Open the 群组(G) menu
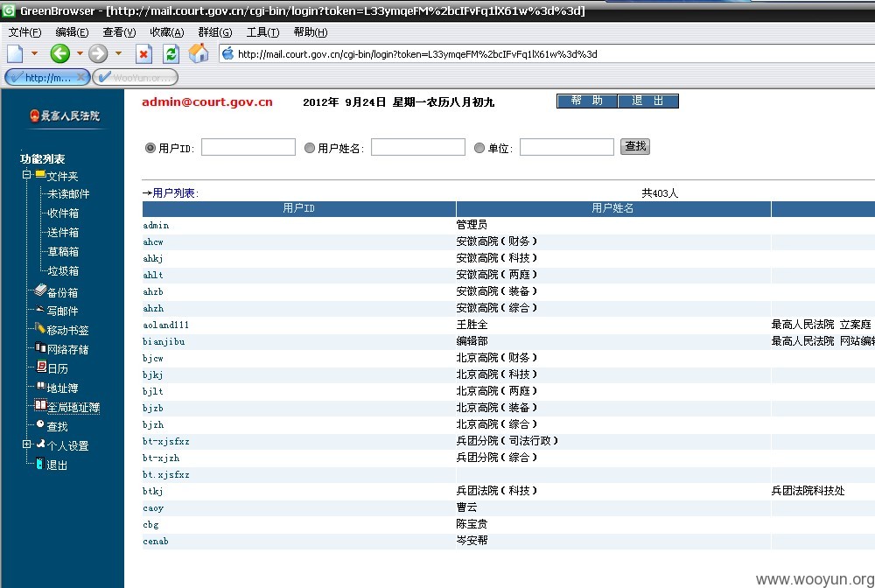 coord(215,32)
